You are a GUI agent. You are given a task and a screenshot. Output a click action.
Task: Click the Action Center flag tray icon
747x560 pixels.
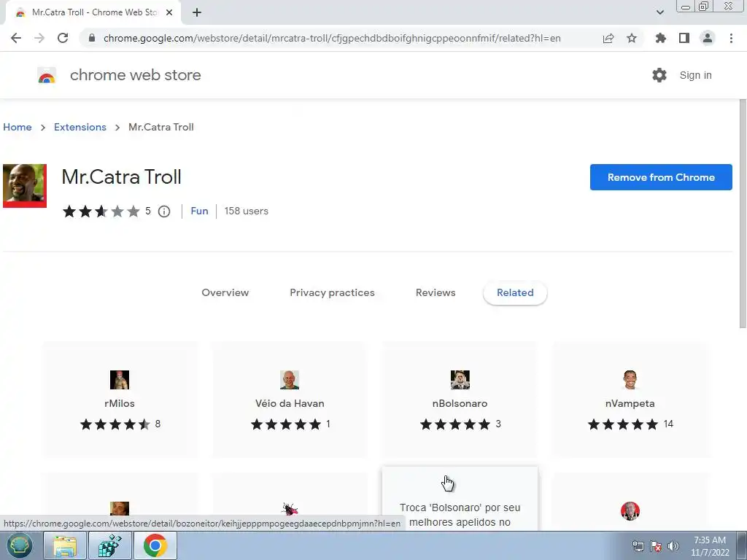coord(656,546)
